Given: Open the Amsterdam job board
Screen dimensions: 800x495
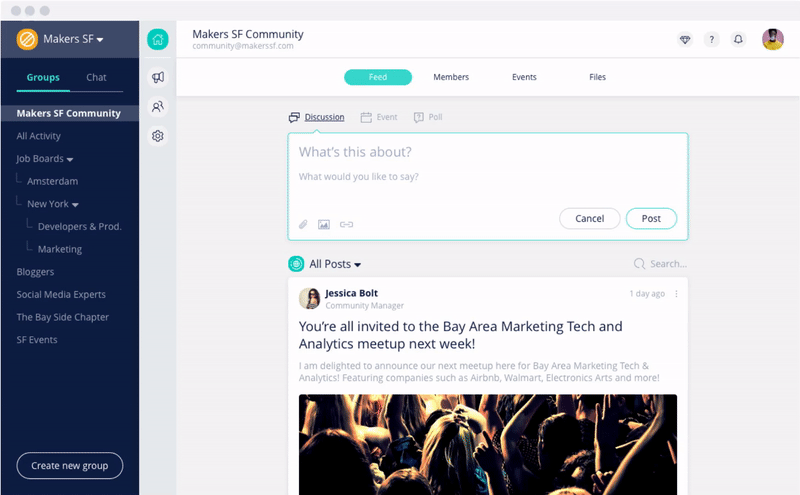Looking at the screenshot, I should point(53,181).
